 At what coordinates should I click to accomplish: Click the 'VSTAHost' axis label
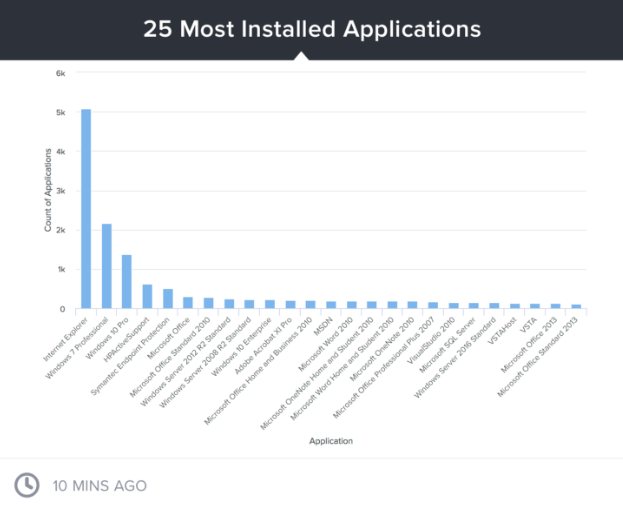click(501, 331)
